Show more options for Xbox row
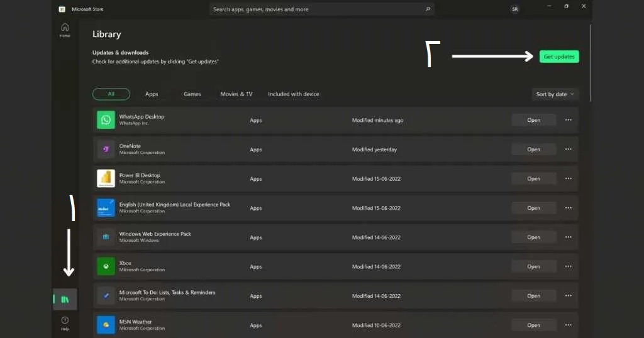The height and width of the screenshot is (338, 644). [x=568, y=266]
